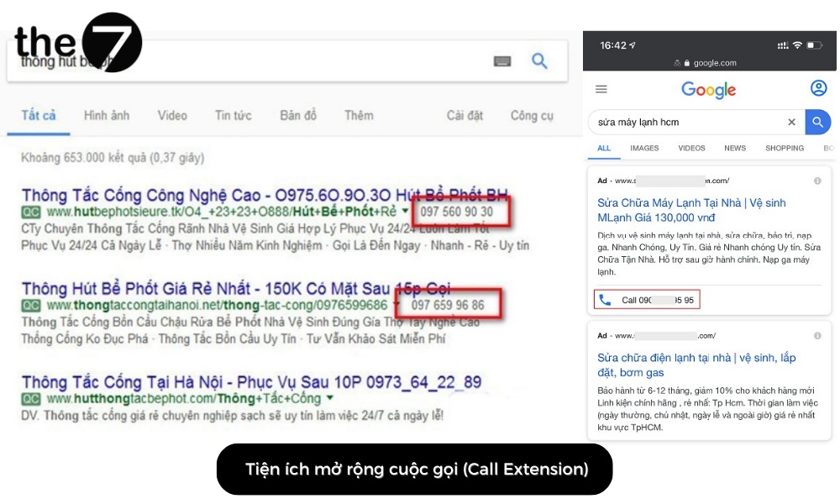Click the Cài đặt menu item
This screenshot has height=504, width=840.
pyautogui.click(x=465, y=116)
